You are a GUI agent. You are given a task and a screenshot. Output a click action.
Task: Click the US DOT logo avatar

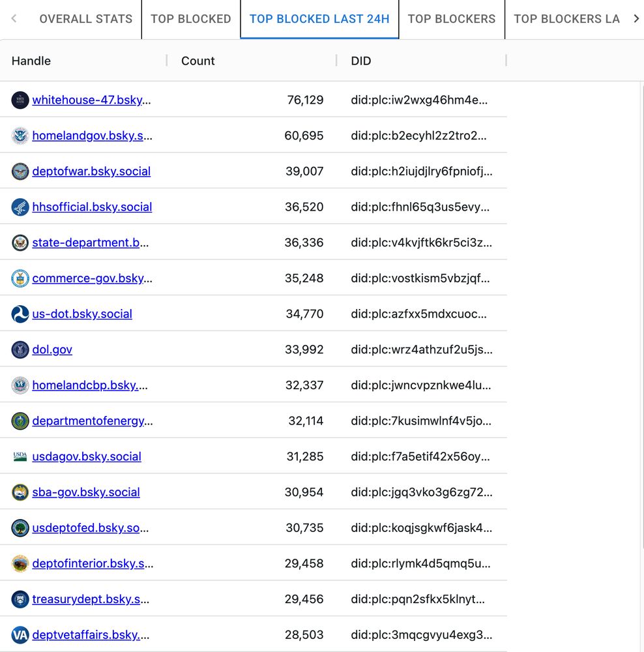(20, 314)
